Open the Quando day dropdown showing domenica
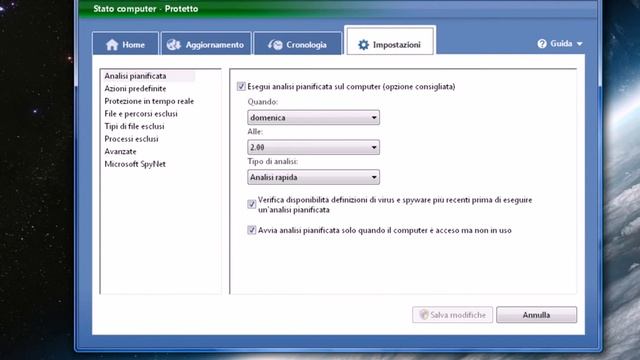This screenshot has height=360, width=640. (313, 118)
